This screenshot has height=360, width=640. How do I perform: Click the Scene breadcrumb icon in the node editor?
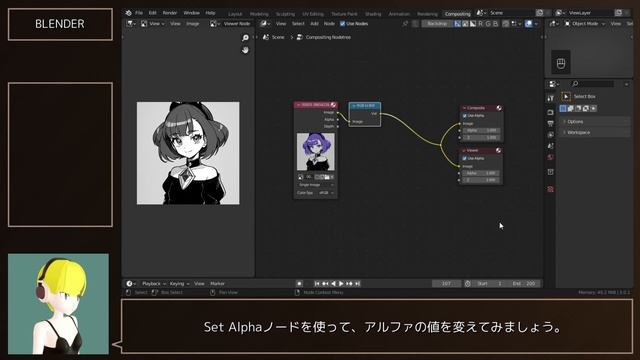coord(266,37)
